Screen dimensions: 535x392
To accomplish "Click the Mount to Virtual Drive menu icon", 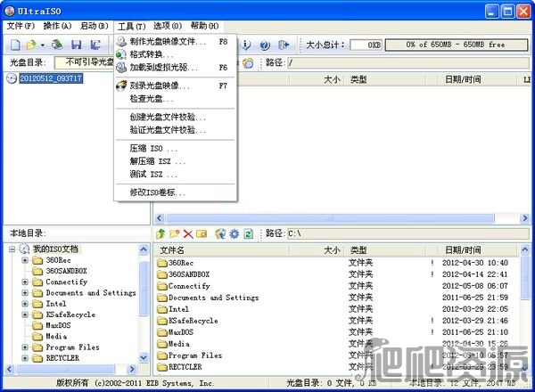I will click(121, 67).
